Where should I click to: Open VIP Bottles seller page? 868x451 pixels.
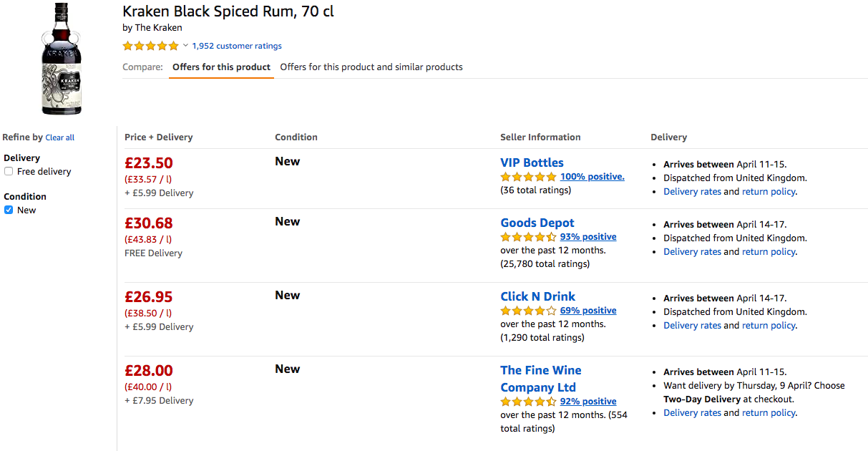tap(532, 163)
